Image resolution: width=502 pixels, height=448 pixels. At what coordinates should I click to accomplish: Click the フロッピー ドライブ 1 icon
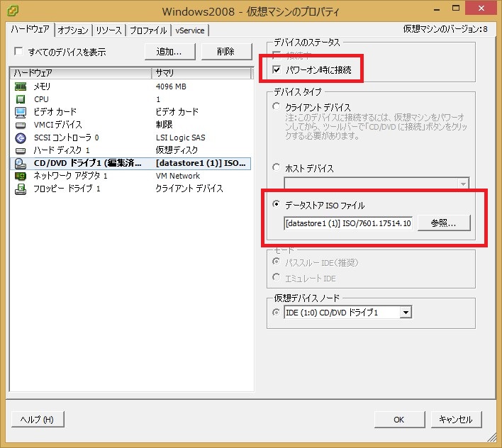[21, 189]
